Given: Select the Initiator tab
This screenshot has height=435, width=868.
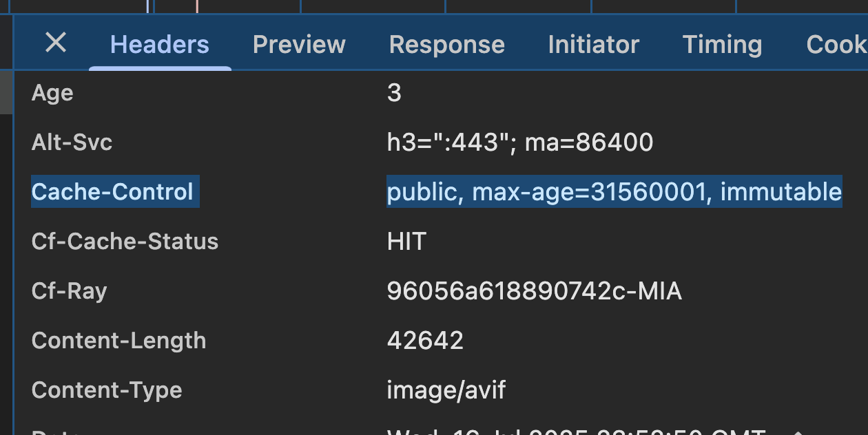Looking at the screenshot, I should click(593, 44).
